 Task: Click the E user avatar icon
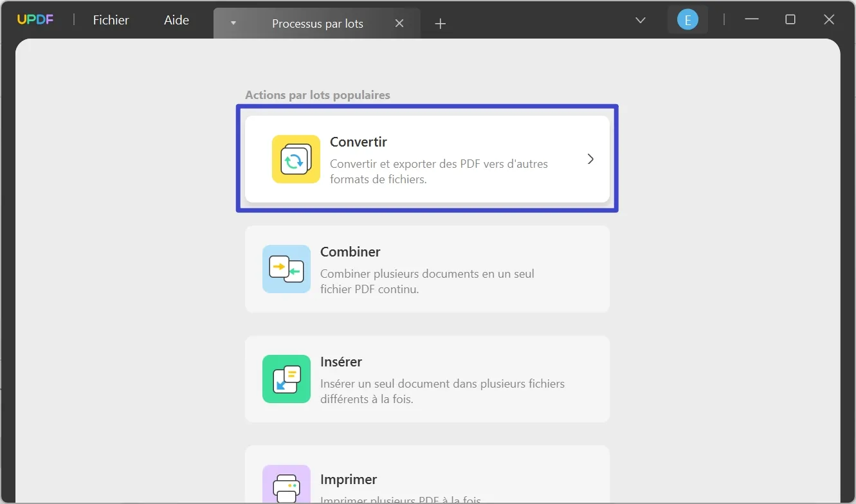pos(688,19)
